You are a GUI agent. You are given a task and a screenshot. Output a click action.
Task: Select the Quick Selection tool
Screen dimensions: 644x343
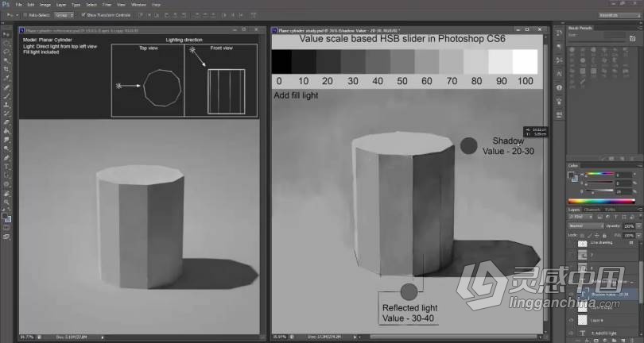[6, 60]
